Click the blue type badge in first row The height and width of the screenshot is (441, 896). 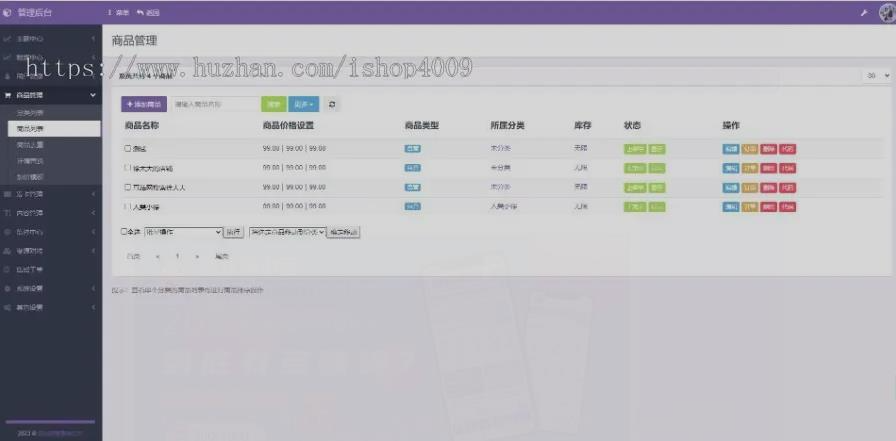[413, 149]
